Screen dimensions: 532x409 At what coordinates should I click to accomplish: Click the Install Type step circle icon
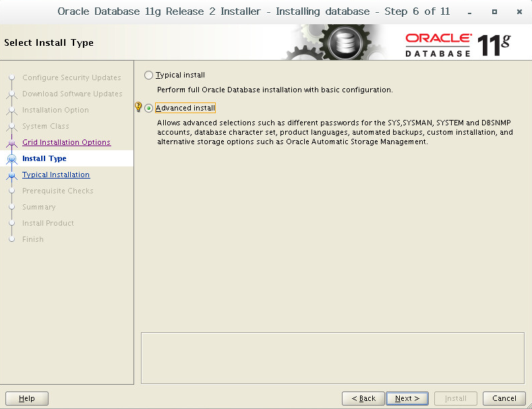pos(12,158)
